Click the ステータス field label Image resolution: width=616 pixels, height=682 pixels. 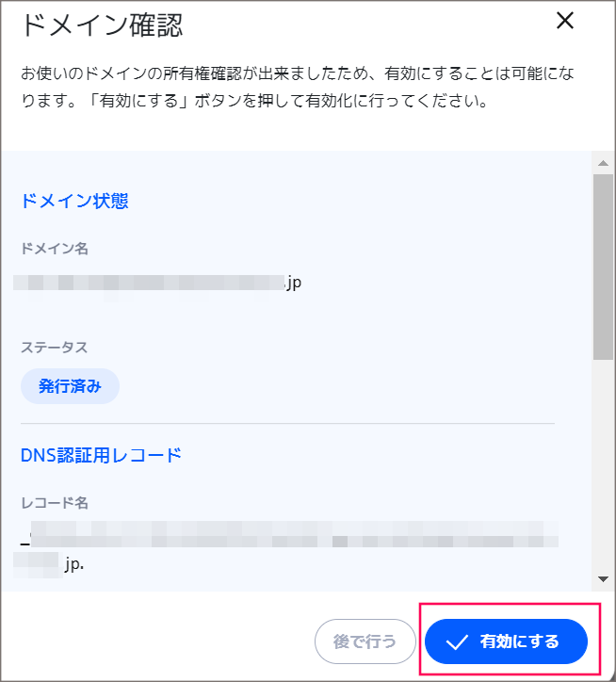point(55,347)
